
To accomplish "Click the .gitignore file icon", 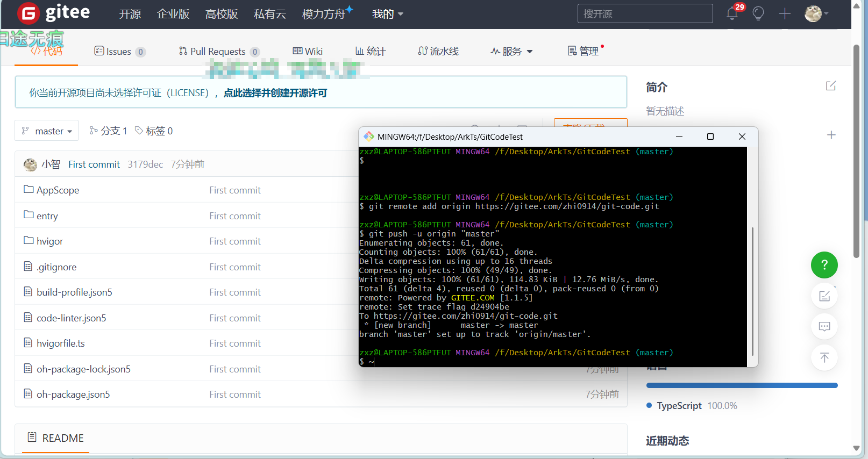I will [x=28, y=266].
